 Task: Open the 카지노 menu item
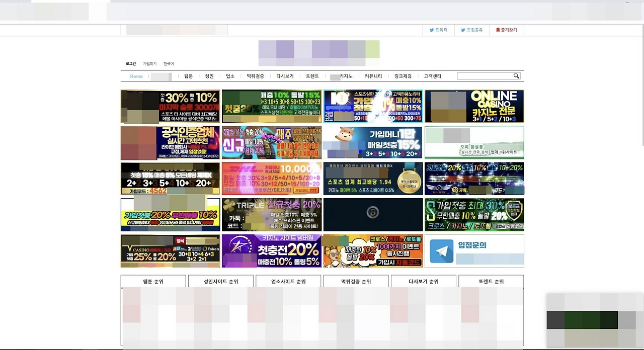[x=346, y=76]
